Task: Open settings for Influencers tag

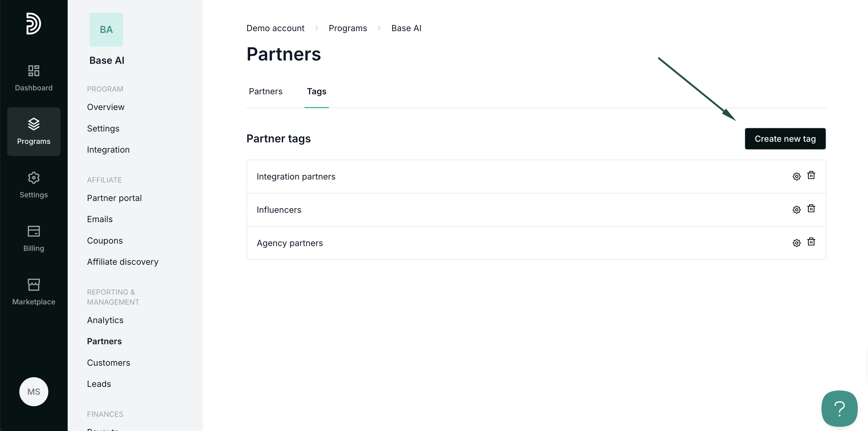Action: [x=796, y=210]
